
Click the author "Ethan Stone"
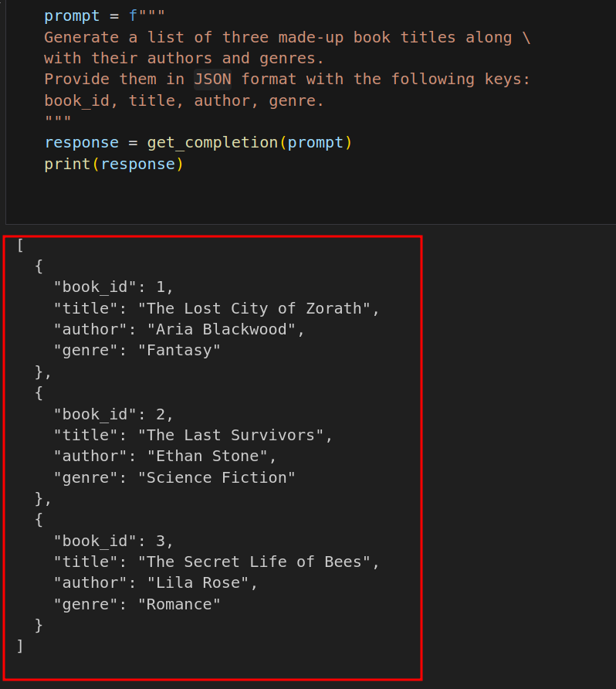[207, 456]
